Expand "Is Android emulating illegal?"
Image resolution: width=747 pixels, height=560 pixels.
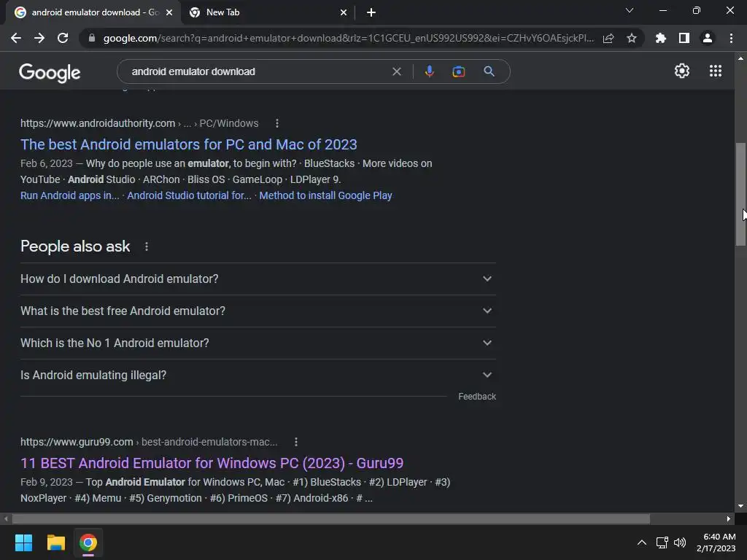258,376
